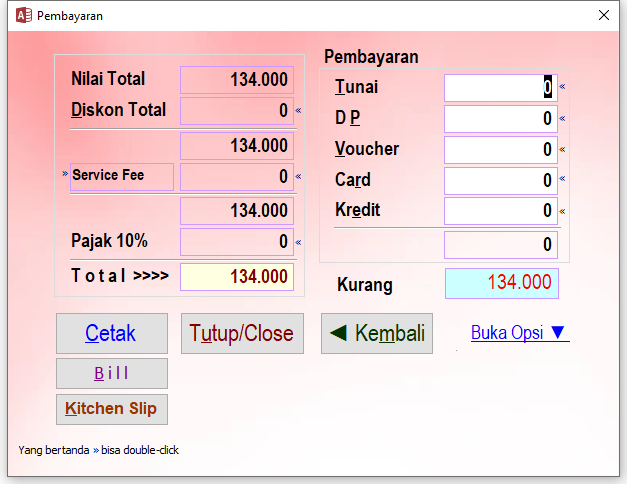Print the Bill
This screenshot has width=627, height=484.
[x=112, y=373]
